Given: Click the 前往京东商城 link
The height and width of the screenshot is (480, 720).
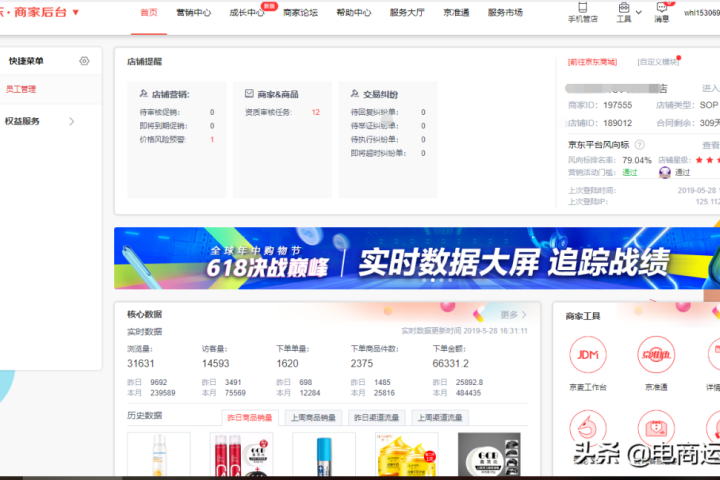Looking at the screenshot, I should click(592, 62).
